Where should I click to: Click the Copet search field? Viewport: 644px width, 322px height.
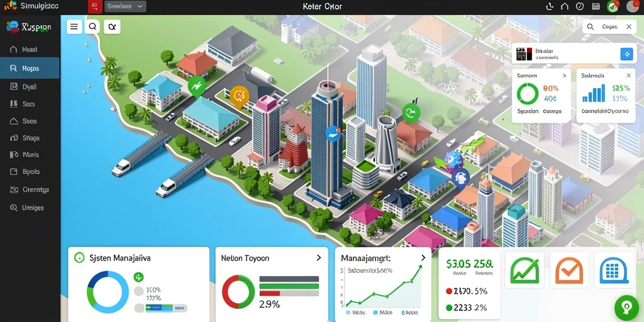609,26
